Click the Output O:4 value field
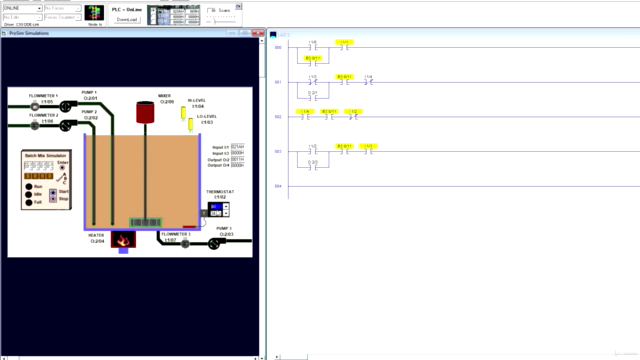This screenshot has width=640, height=360. [238, 165]
